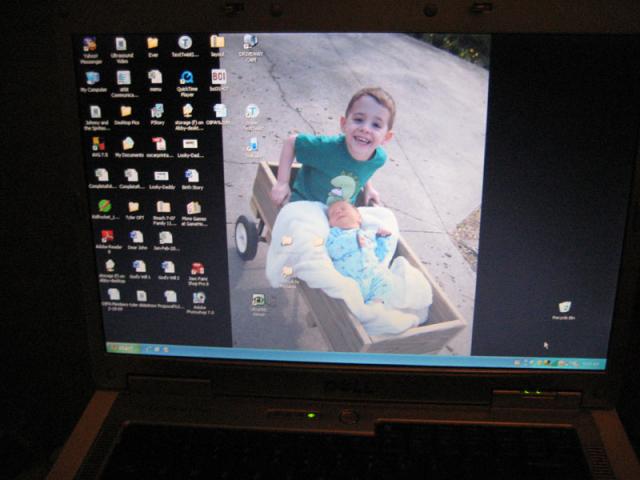Select the PStory desktop icon

pyautogui.click(x=157, y=115)
